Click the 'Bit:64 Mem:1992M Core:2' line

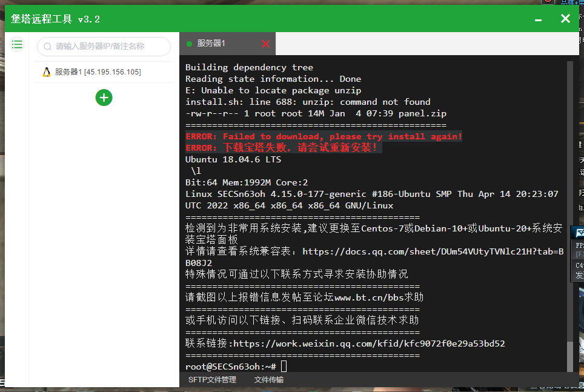coord(247,182)
